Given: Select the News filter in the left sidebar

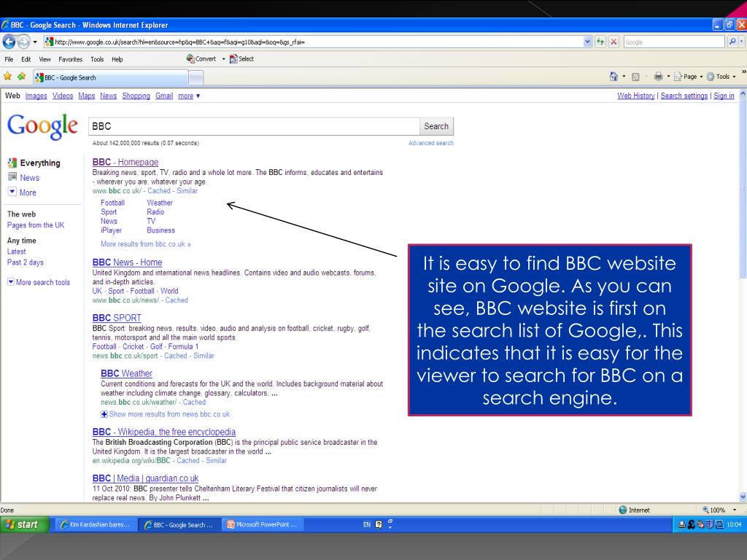Looking at the screenshot, I should tap(29, 178).
